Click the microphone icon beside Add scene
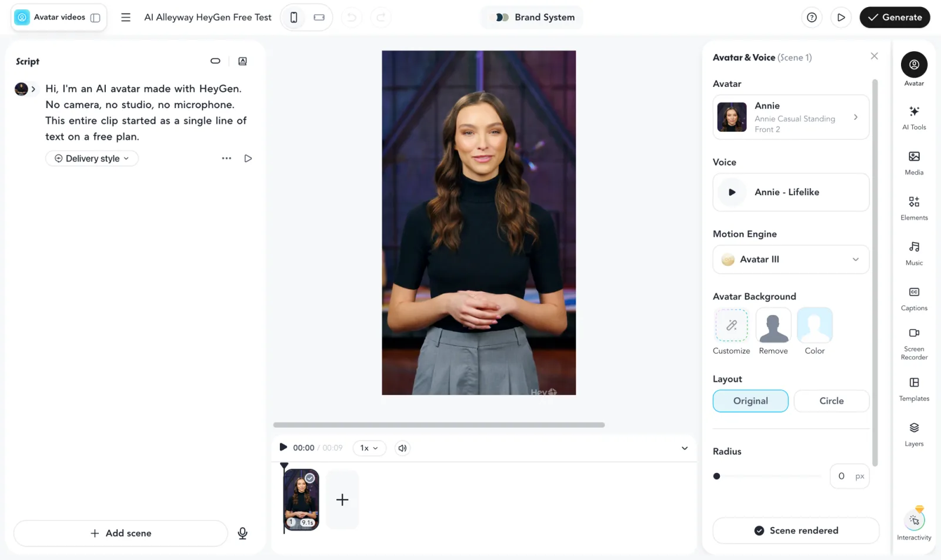Screen dimensions: 941x560 242,533
